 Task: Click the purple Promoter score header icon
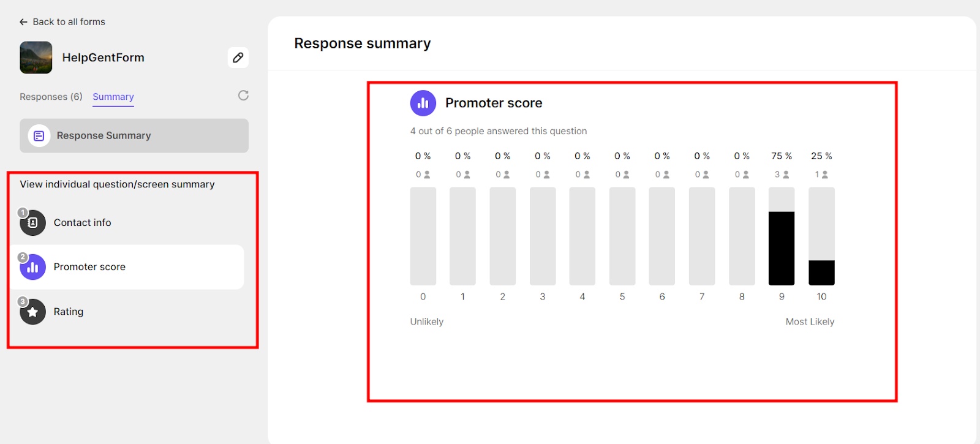click(x=423, y=103)
